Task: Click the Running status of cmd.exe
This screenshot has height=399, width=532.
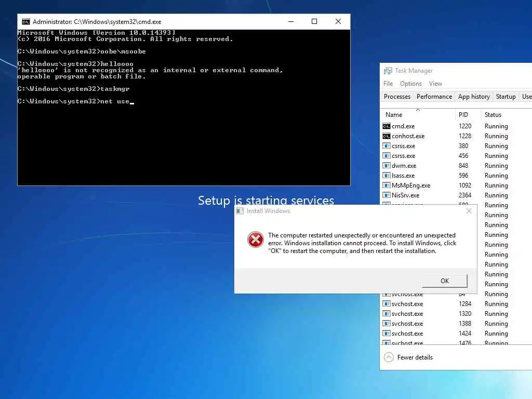Action: [496, 126]
